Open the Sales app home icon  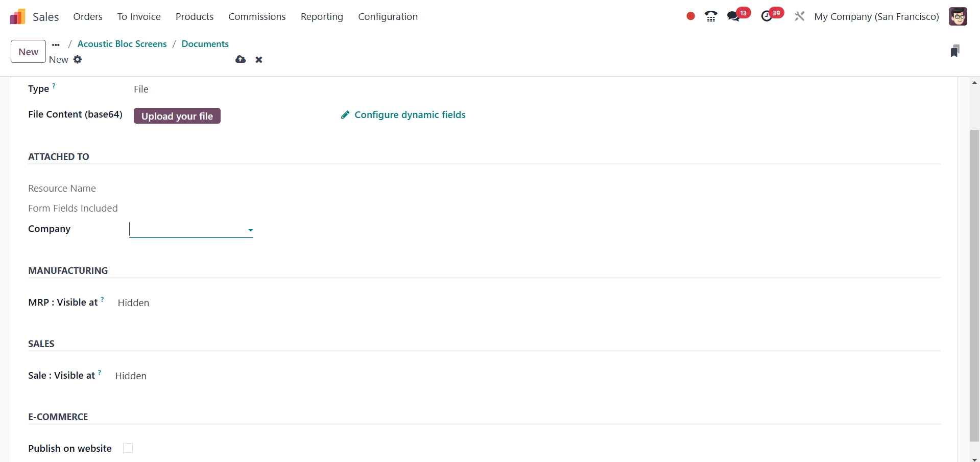(x=17, y=17)
